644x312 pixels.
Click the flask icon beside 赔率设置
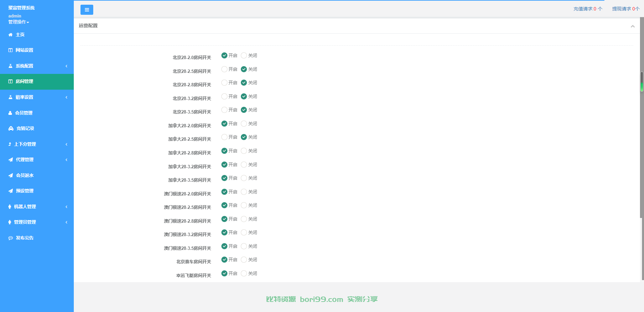click(x=10, y=97)
